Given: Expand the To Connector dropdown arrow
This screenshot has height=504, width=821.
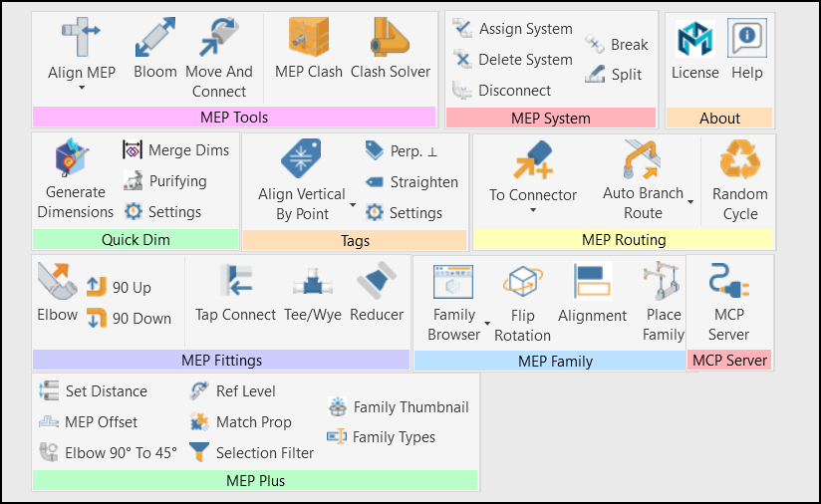Looking at the screenshot, I should tap(533, 210).
